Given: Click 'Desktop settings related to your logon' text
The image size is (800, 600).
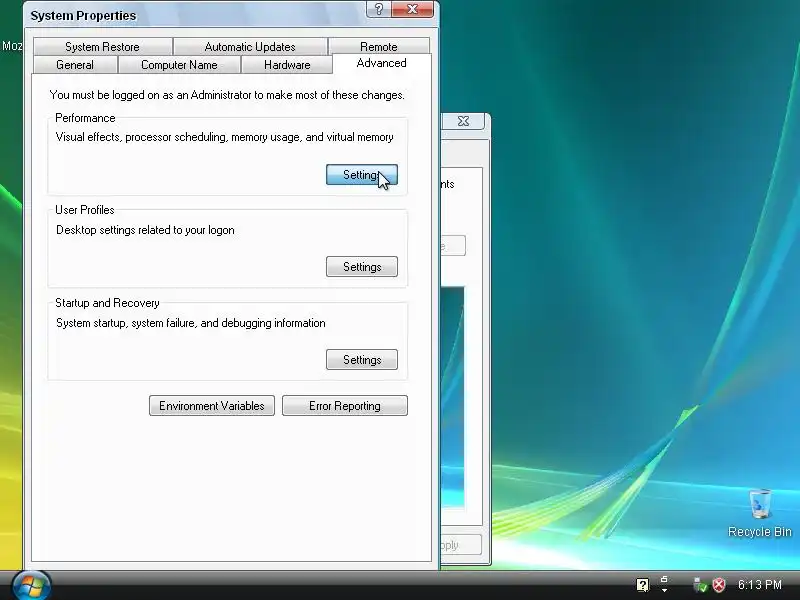Looking at the screenshot, I should click(145, 230).
